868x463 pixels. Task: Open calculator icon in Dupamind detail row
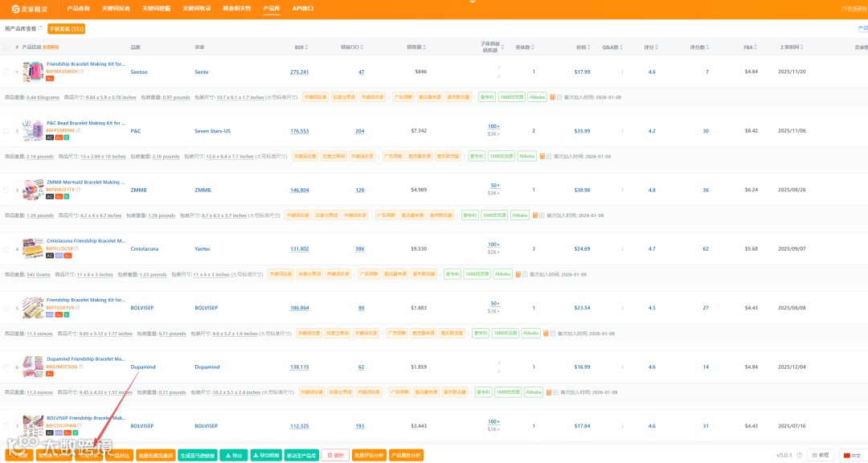point(549,392)
